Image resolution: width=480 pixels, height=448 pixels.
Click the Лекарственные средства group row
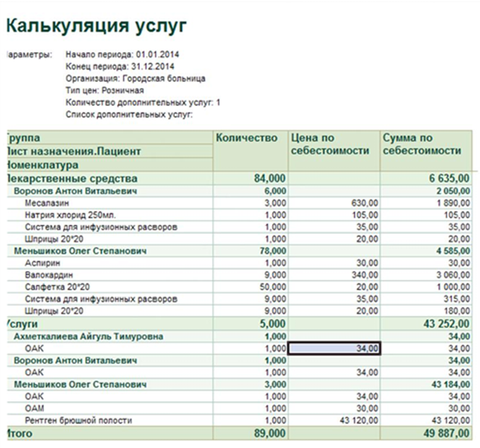[x=240, y=178]
